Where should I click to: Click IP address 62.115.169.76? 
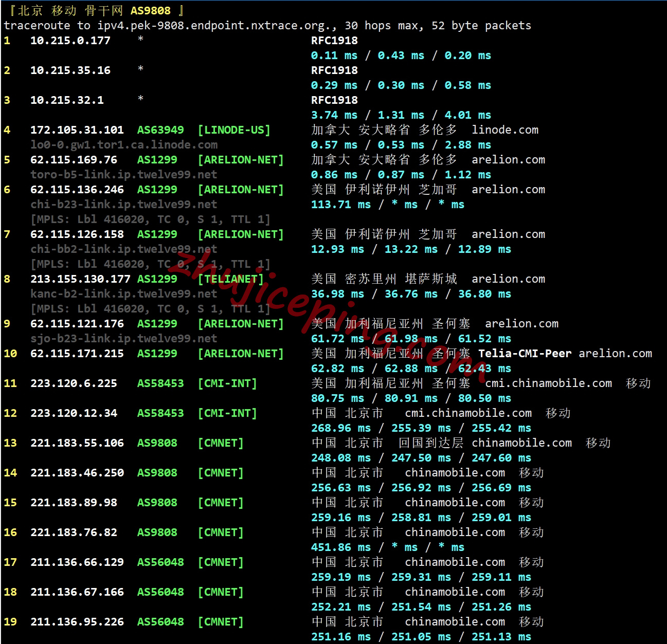[x=74, y=160]
